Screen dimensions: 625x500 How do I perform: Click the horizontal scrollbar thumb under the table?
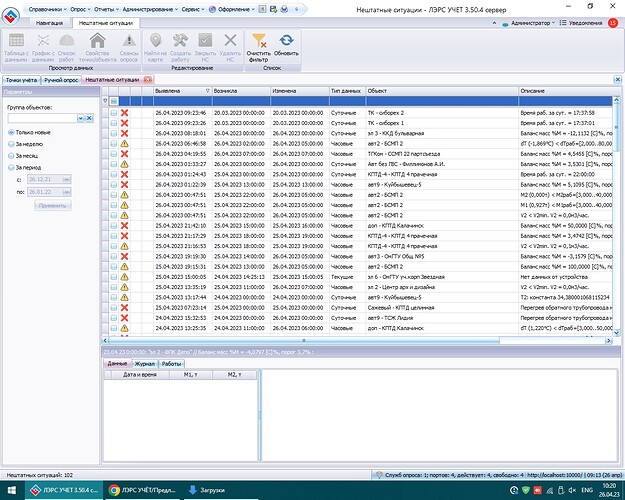pyautogui.click(x=304, y=341)
